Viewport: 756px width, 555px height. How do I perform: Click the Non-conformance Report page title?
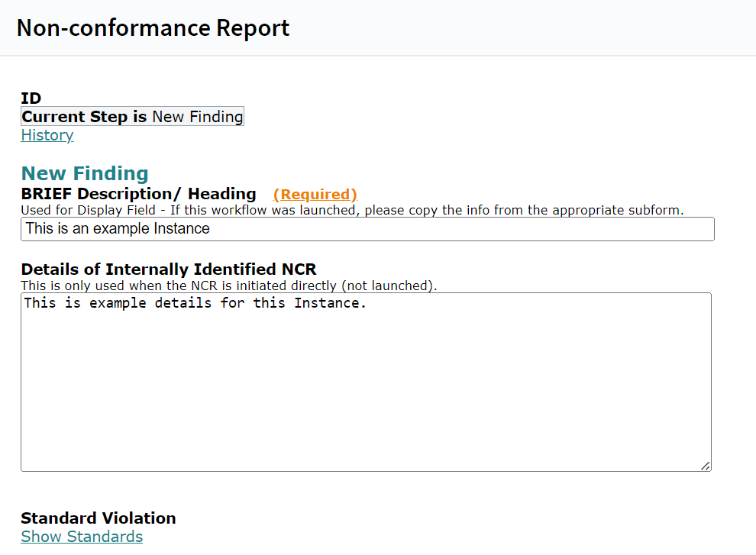(153, 28)
